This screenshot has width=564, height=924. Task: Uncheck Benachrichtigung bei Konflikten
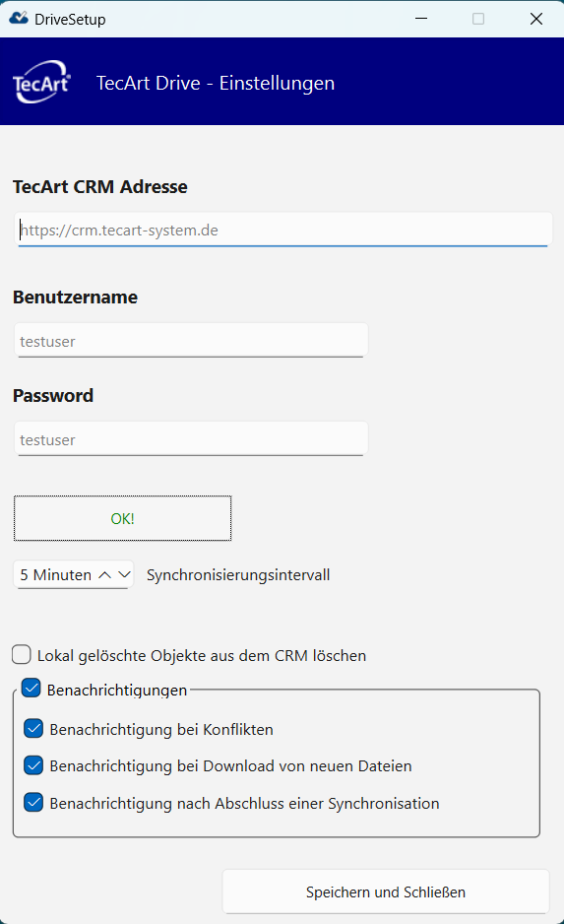click(x=33, y=729)
